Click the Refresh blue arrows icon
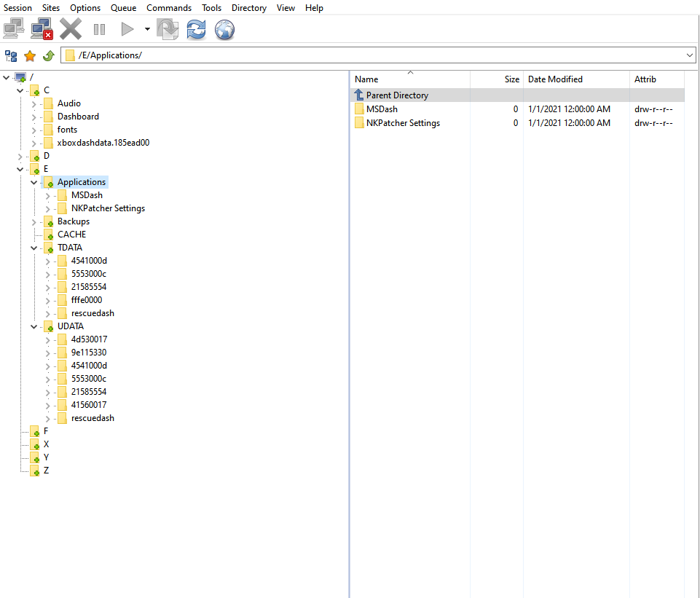 (197, 29)
